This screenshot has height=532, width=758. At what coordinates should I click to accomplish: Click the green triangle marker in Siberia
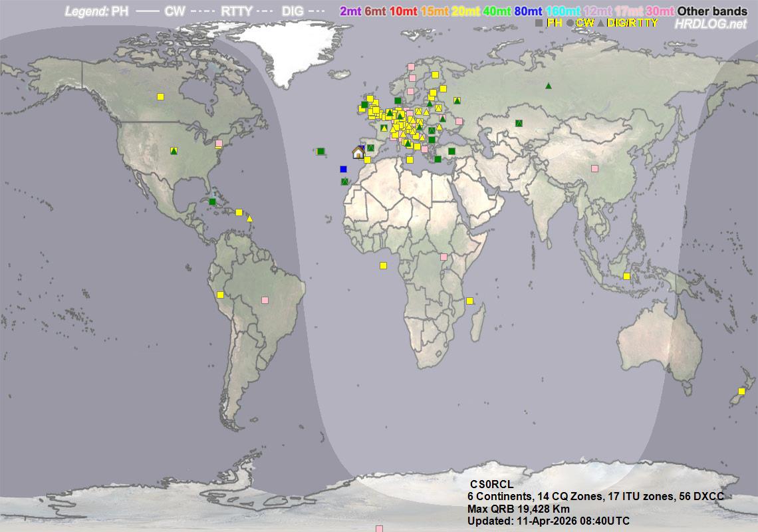(549, 86)
